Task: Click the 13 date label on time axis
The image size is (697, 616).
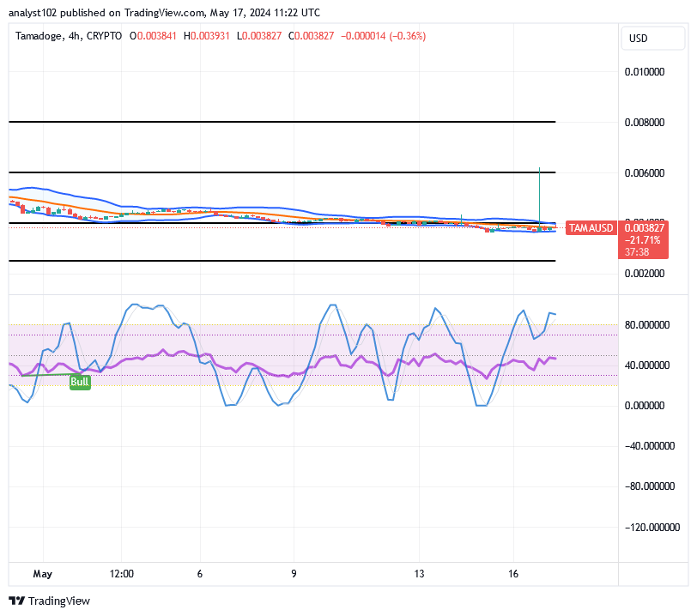Action: click(x=419, y=574)
